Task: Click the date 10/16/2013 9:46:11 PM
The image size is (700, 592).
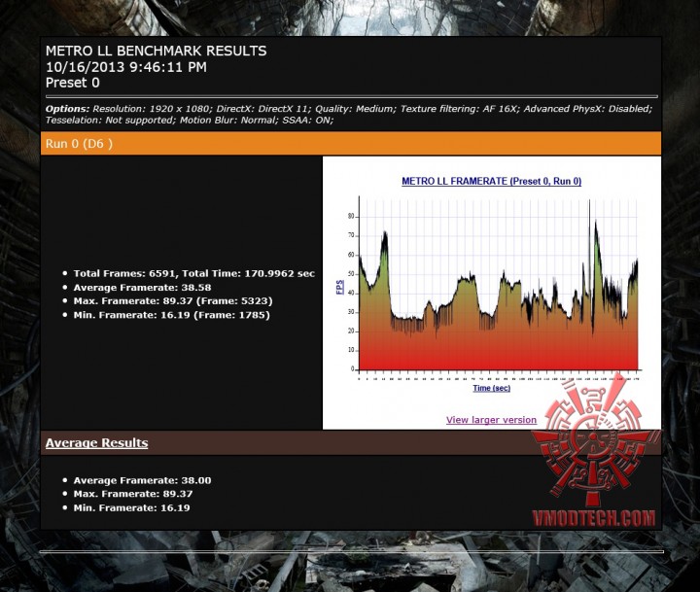Action: coord(126,67)
